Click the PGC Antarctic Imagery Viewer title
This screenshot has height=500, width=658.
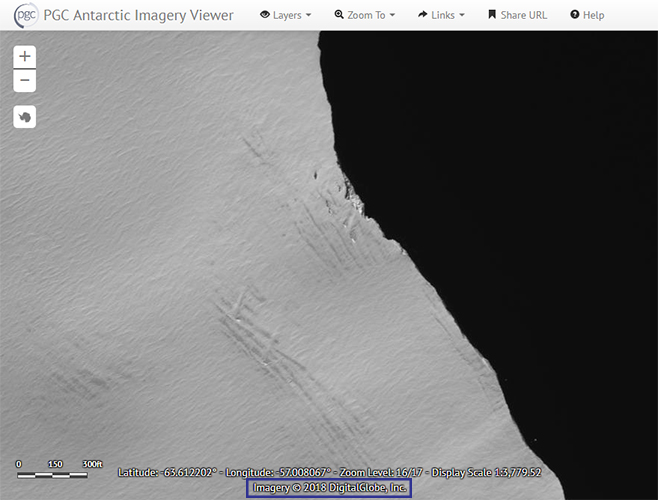[138, 15]
